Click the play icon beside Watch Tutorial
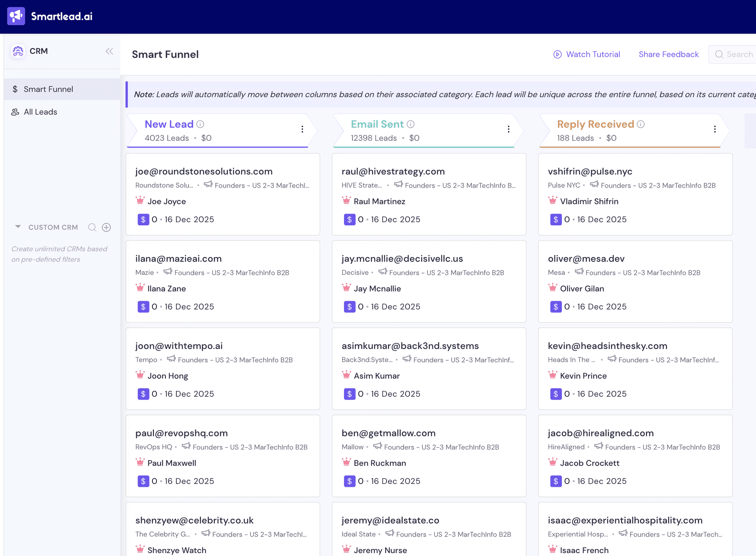The image size is (756, 556). 557,54
